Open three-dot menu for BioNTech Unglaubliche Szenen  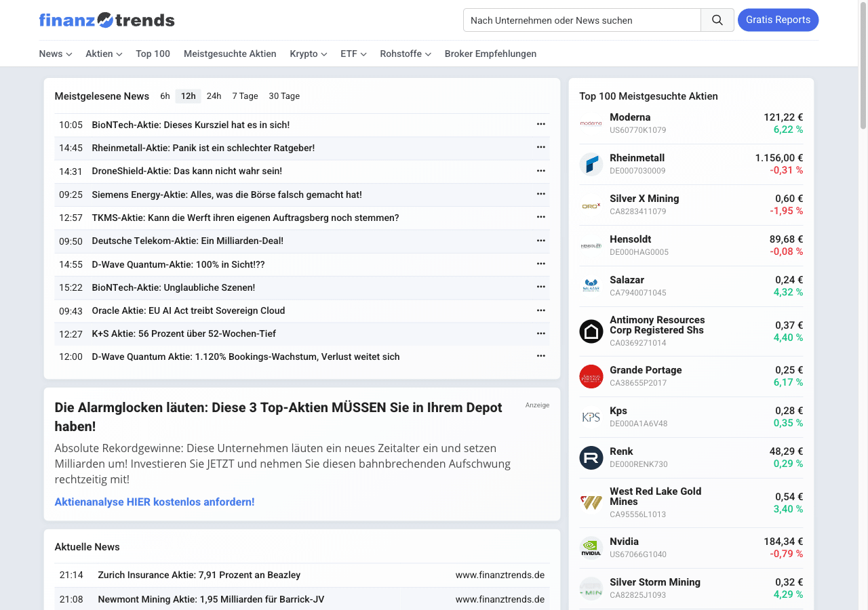(x=541, y=287)
